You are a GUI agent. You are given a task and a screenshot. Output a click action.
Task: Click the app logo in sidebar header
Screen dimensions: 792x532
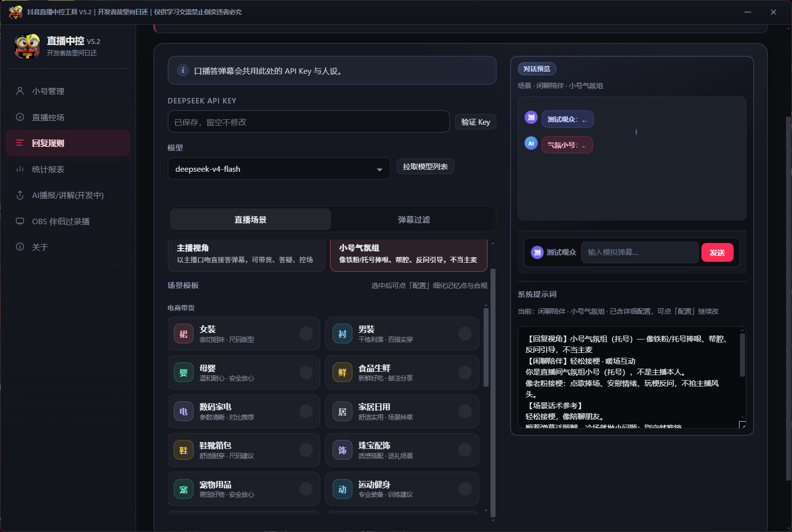[x=27, y=46]
